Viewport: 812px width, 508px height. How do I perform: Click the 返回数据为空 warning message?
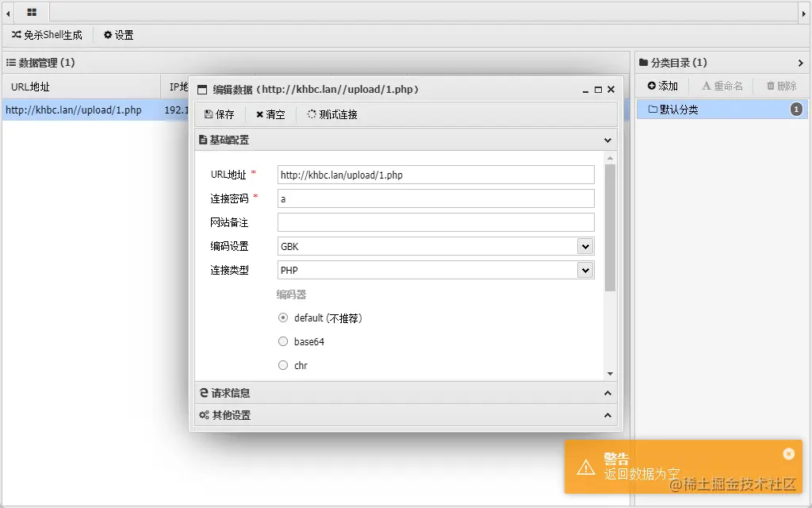[642, 473]
